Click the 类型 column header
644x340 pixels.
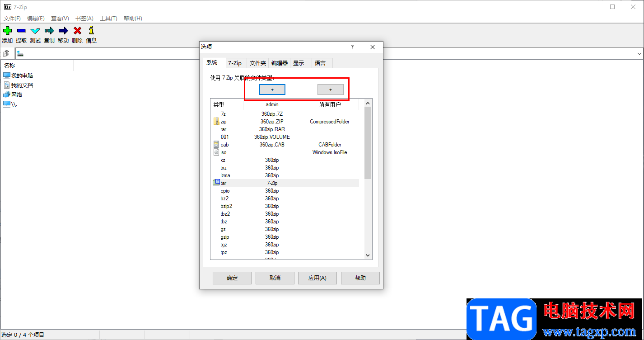[227, 104]
